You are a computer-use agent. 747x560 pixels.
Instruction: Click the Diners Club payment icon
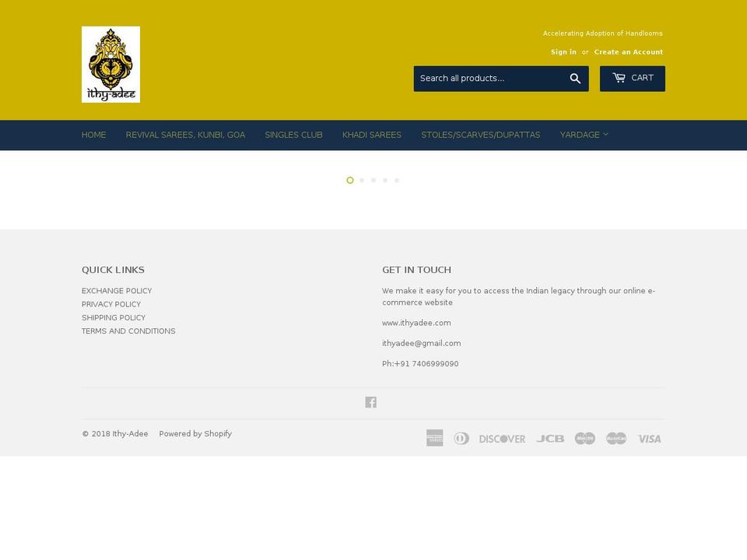click(461, 438)
